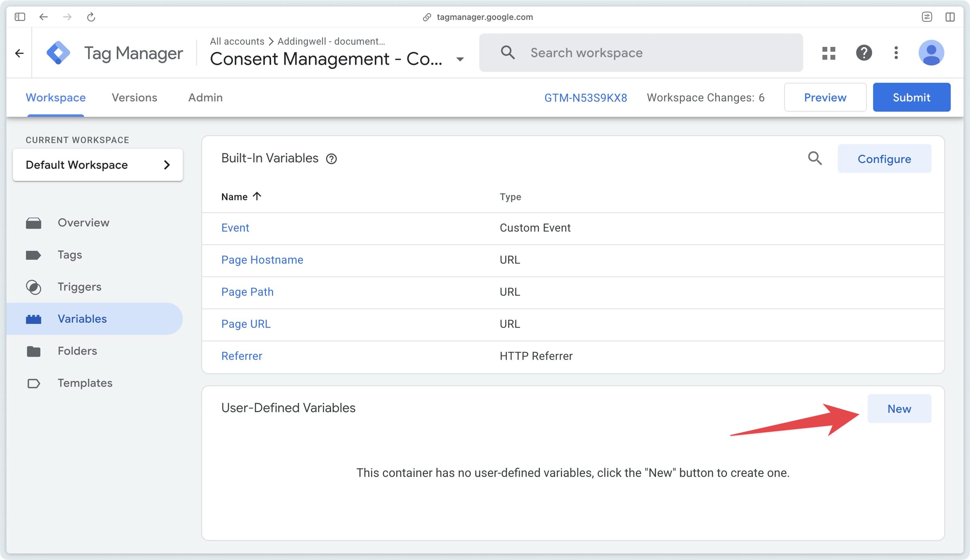Go back with browser back arrow
970x560 pixels.
click(44, 17)
